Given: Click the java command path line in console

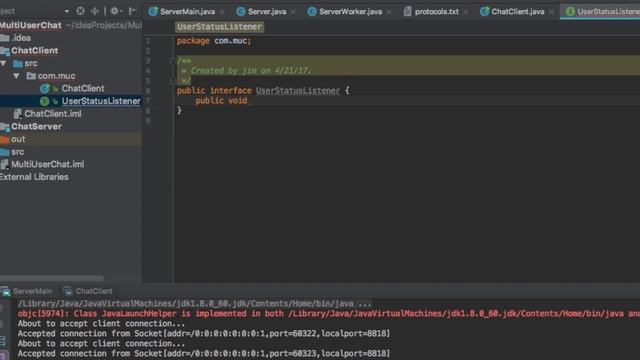Looking at the screenshot, I should [194, 304].
